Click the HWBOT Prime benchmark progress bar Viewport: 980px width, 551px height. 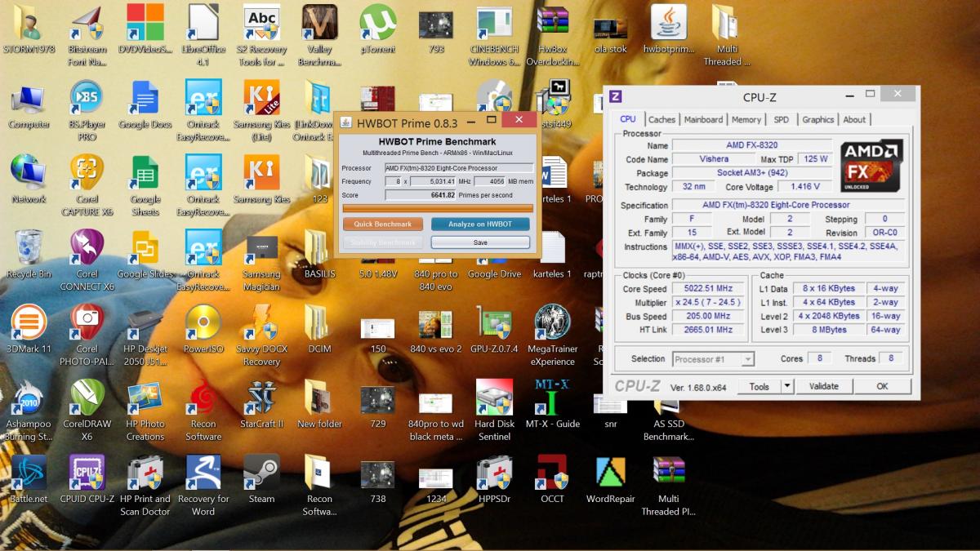(x=438, y=208)
